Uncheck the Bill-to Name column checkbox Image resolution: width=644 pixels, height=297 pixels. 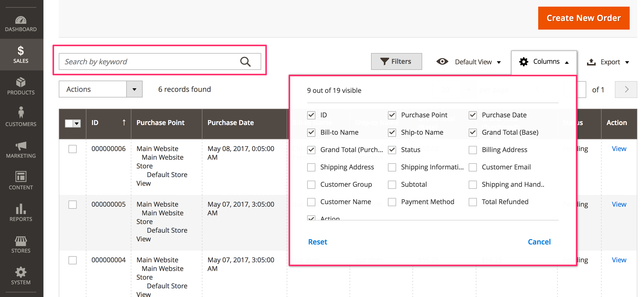click(311, 133)
